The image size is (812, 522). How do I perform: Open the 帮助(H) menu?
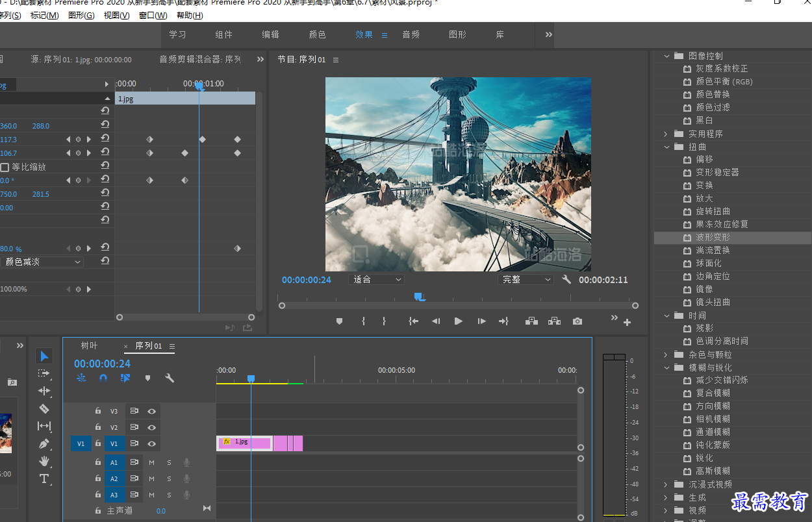click(190, 16)
